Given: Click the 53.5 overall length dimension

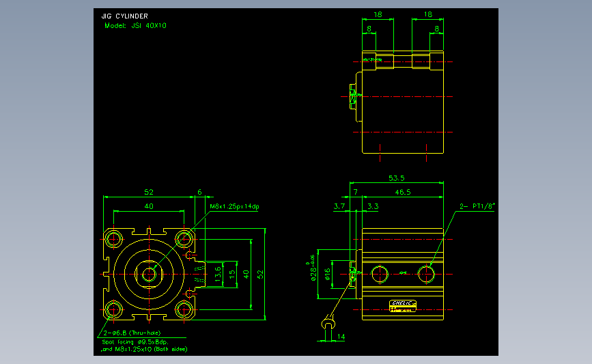Looking at the screenshot, I should tap(397, 178).
